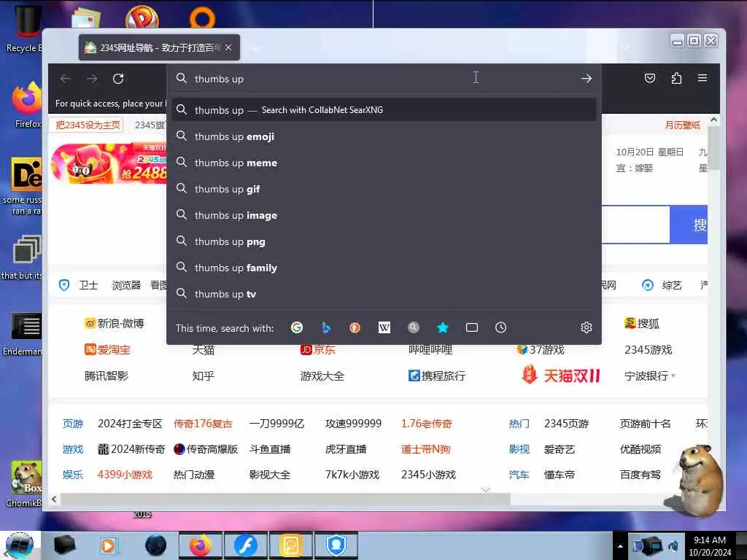Open search settings gear in dropdown
Image resolution: width=747 pixels, height=560 pixels.
tap(587, 327)
